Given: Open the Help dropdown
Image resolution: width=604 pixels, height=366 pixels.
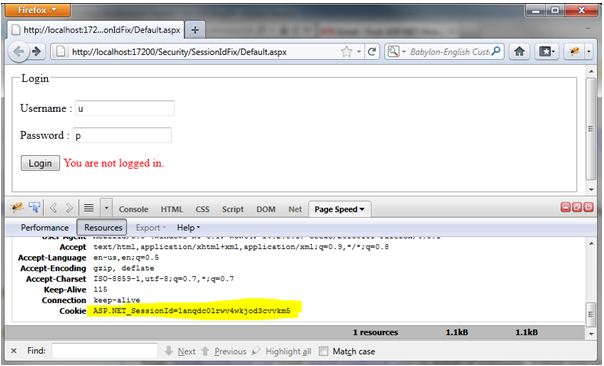Looking at the screenshot, I should (188, 228).
